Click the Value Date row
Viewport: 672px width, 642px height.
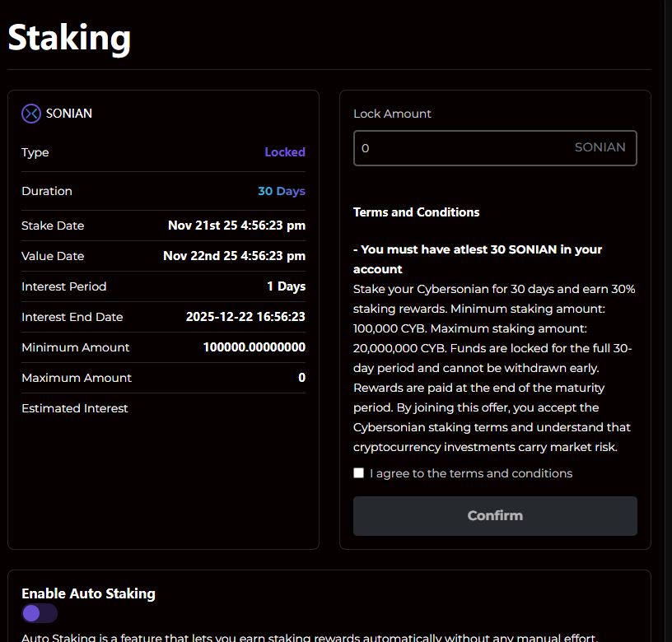[x=163, y=256]
